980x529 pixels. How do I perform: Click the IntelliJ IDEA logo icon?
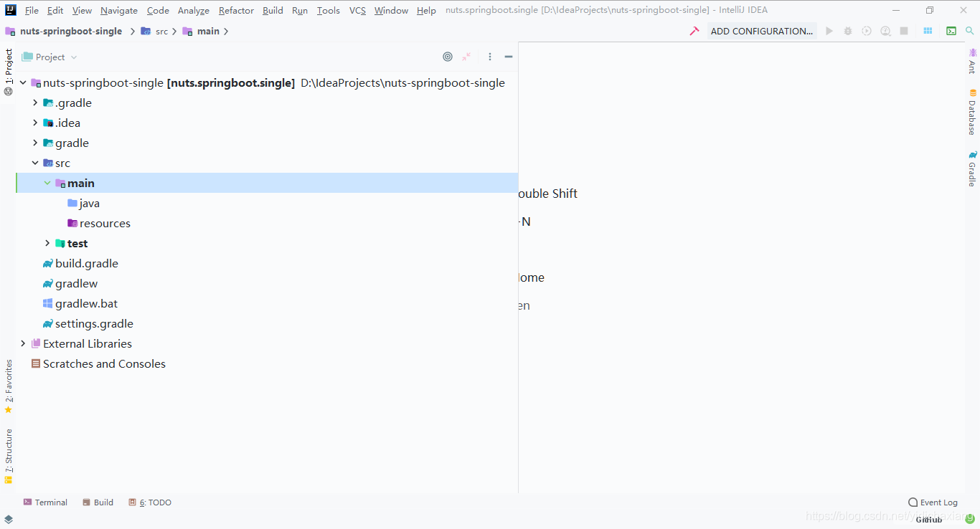[x=11, y=10]
